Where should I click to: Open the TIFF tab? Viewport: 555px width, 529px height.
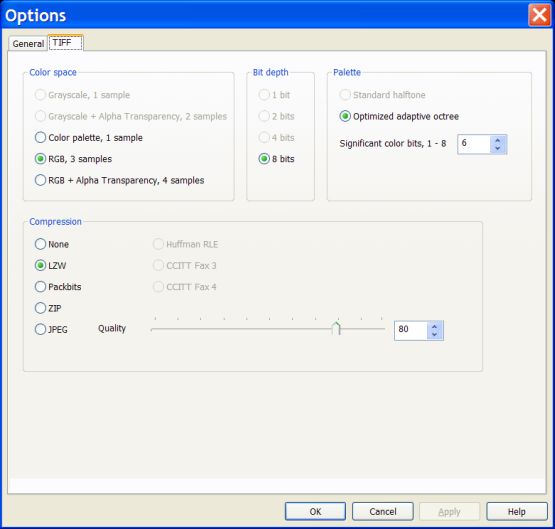[x=65, y=42]
